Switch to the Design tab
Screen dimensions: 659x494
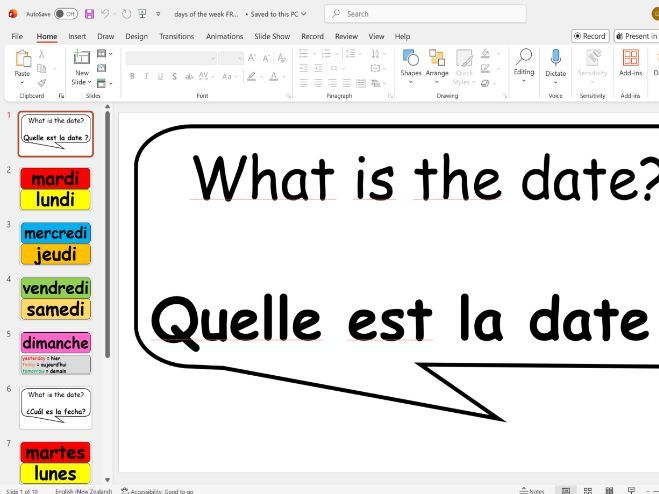137,36
